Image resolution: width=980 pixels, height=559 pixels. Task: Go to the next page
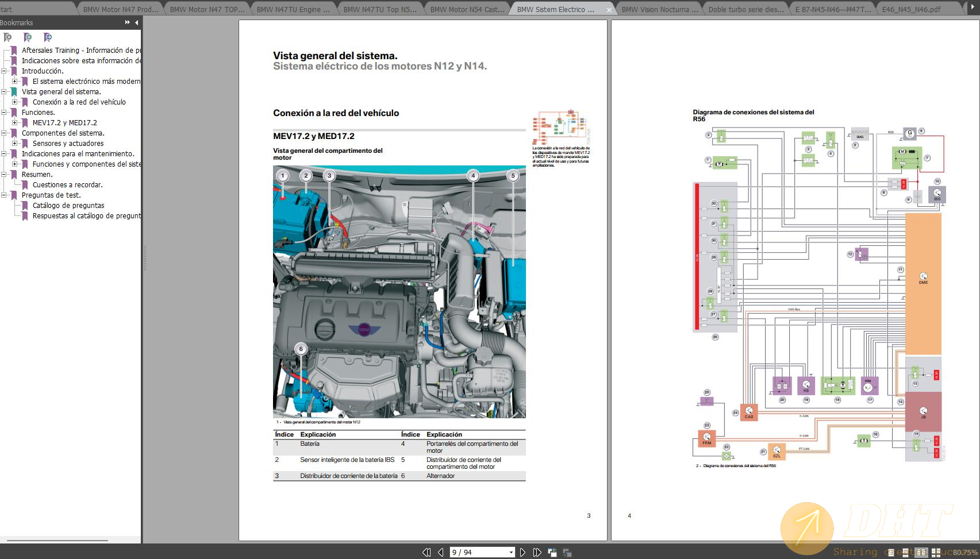point(522,552)
